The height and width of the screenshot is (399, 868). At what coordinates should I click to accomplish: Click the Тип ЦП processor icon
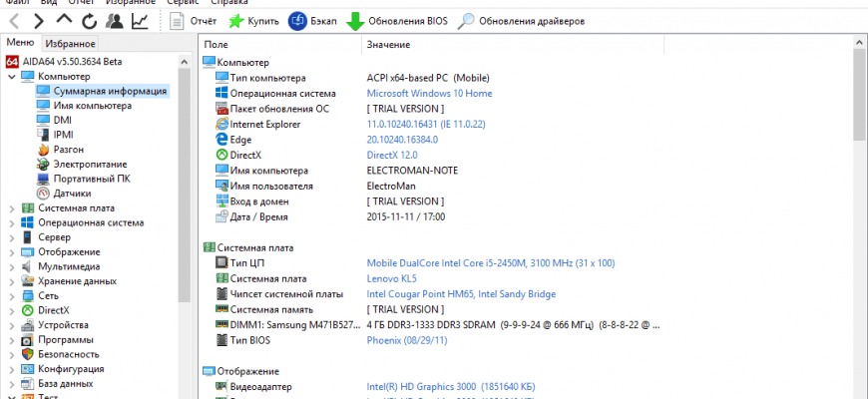point(221,263)
